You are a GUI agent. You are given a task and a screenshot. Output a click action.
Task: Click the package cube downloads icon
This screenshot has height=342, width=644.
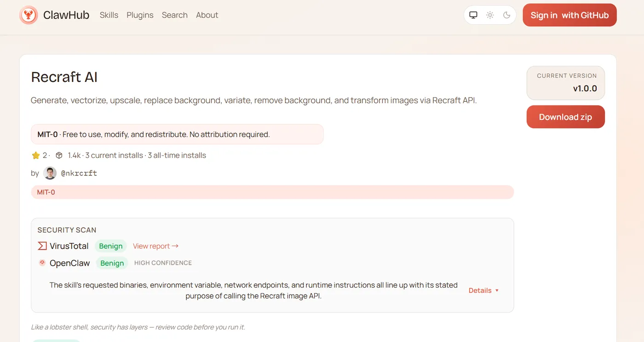(59, 156)
